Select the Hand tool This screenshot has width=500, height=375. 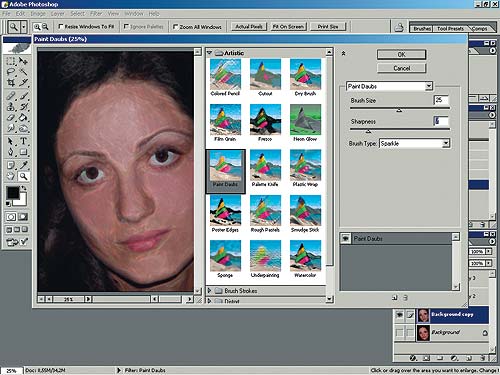click(x=11, y=176)
